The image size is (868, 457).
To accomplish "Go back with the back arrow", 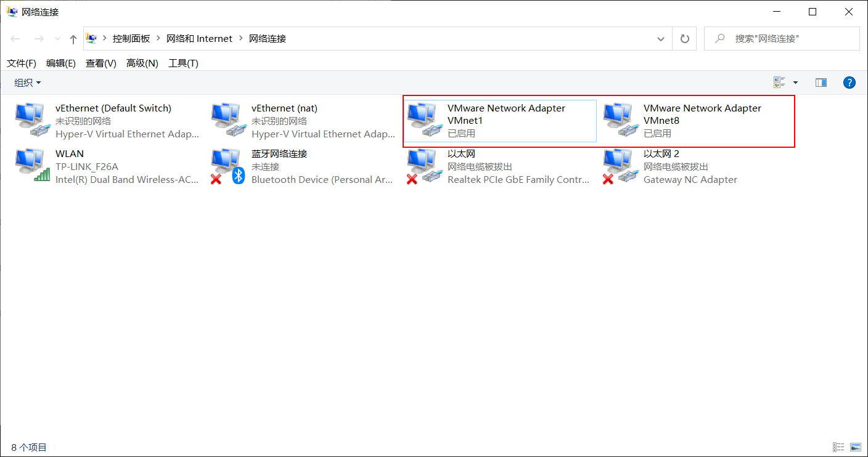I will point(15,39).
